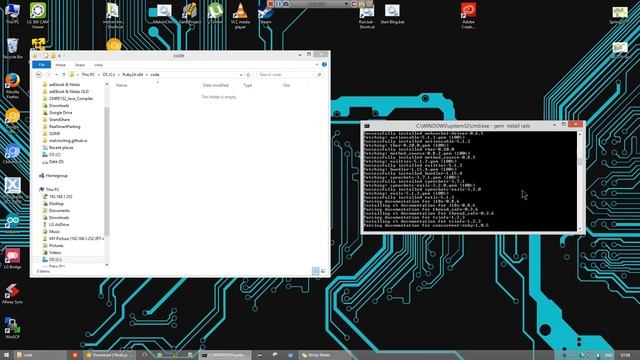Image resolution: width=640 pixels, height=360 pixels.
Task: Select Music in navigation pane
Action: [x=54, y=231]
